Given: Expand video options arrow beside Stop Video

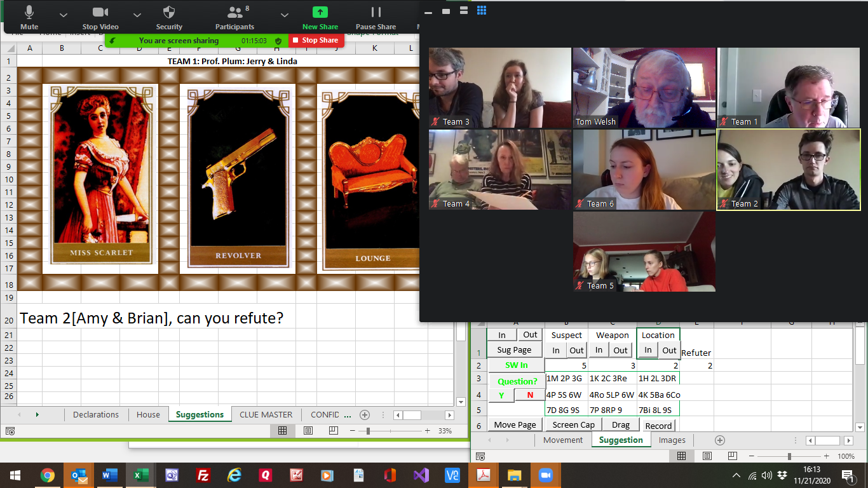Looking at the screenshot, I should [137, 14].
